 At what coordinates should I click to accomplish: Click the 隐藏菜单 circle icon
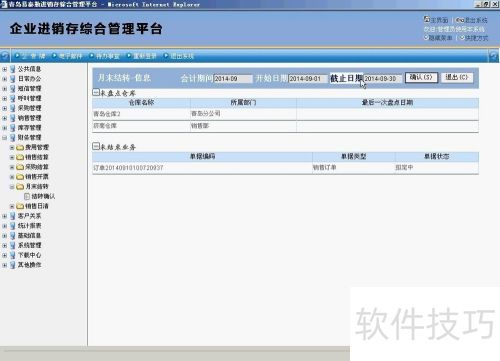pyautogui.click(x=426, y=38)
